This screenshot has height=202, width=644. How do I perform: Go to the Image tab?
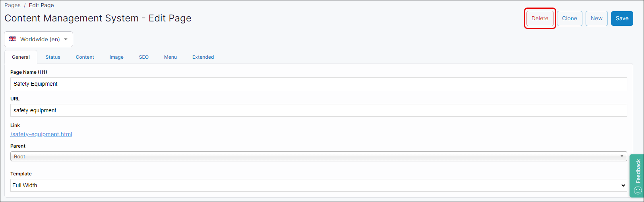(116, 57)
